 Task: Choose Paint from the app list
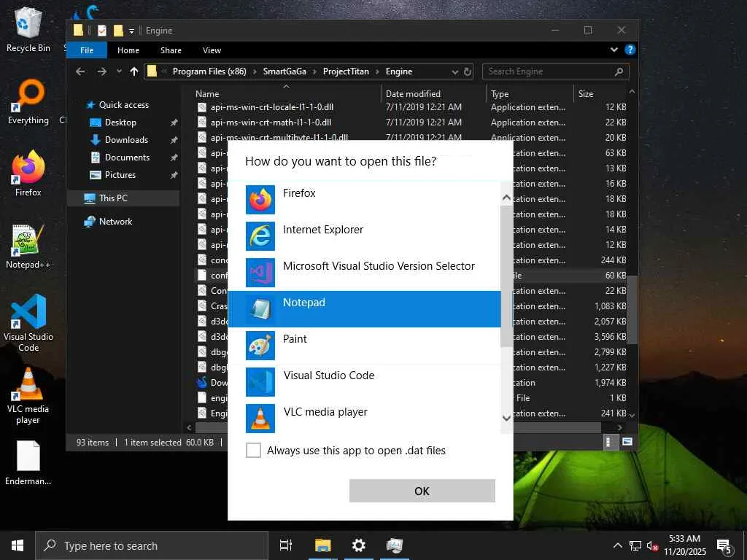(365, 346)
